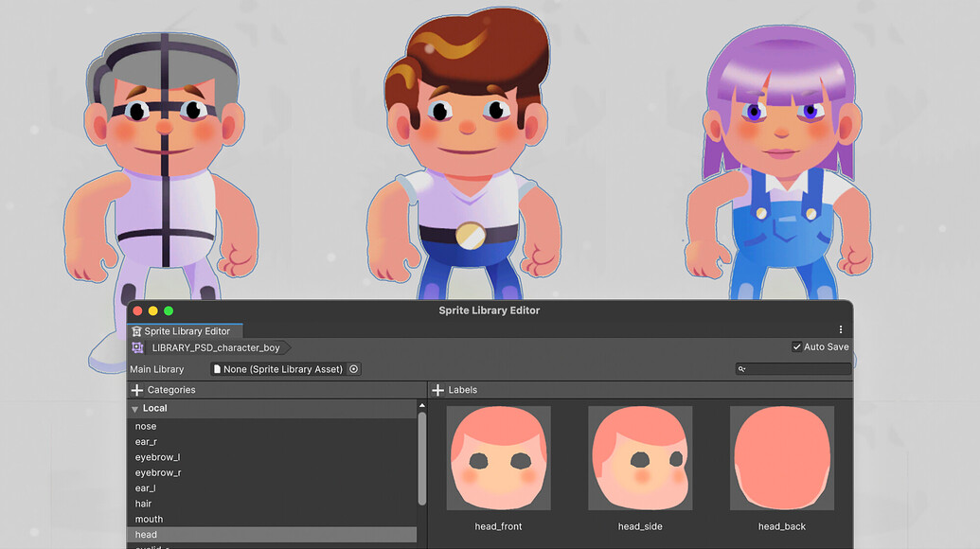Click the Sprite Library Editor tab icon
The image size is (980, 549).
(x=137, y=330)
